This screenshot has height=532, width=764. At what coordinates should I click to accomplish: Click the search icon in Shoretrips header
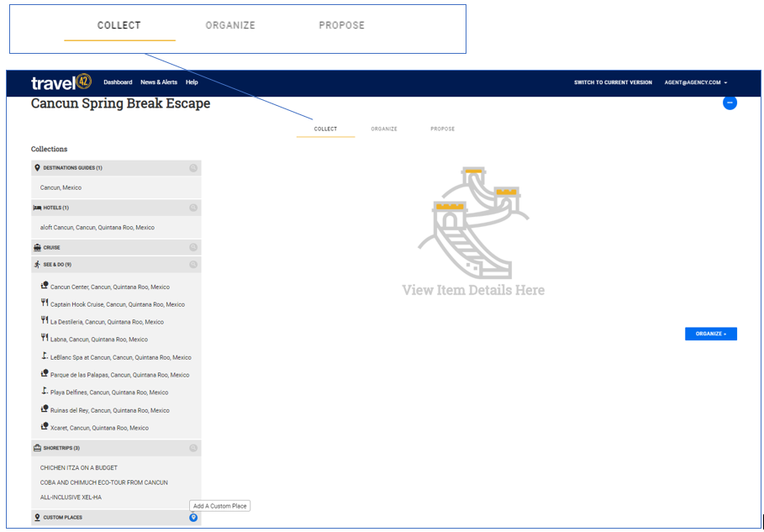(193, 448)
